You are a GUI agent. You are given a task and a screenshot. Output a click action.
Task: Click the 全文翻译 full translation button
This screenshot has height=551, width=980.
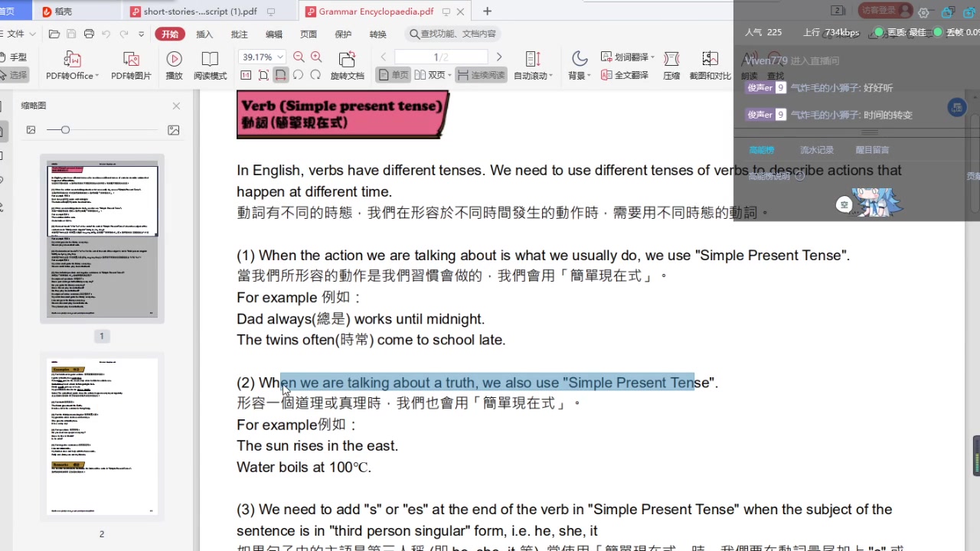[625, 75]
